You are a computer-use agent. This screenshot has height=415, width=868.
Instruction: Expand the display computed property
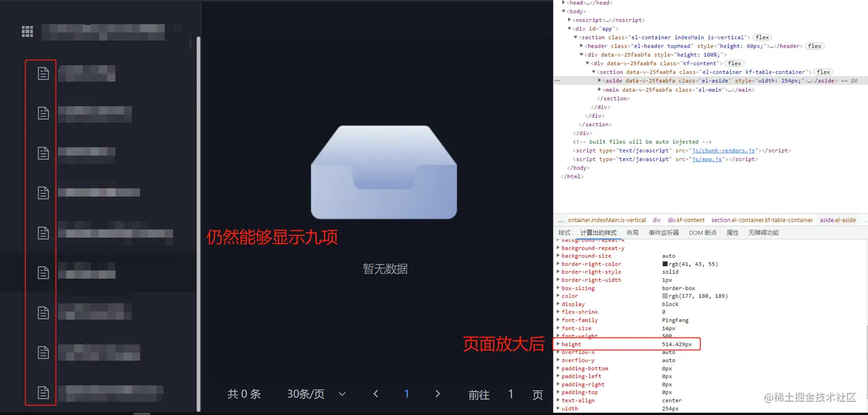pos(559,304)
